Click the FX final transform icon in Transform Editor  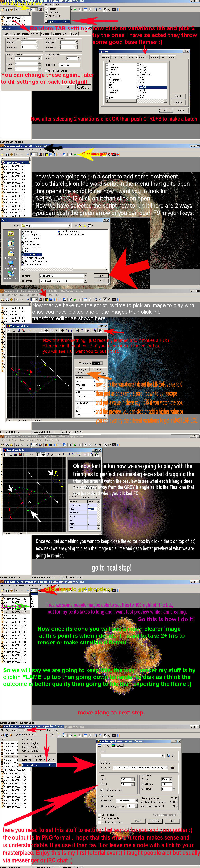tap(100, 331)
